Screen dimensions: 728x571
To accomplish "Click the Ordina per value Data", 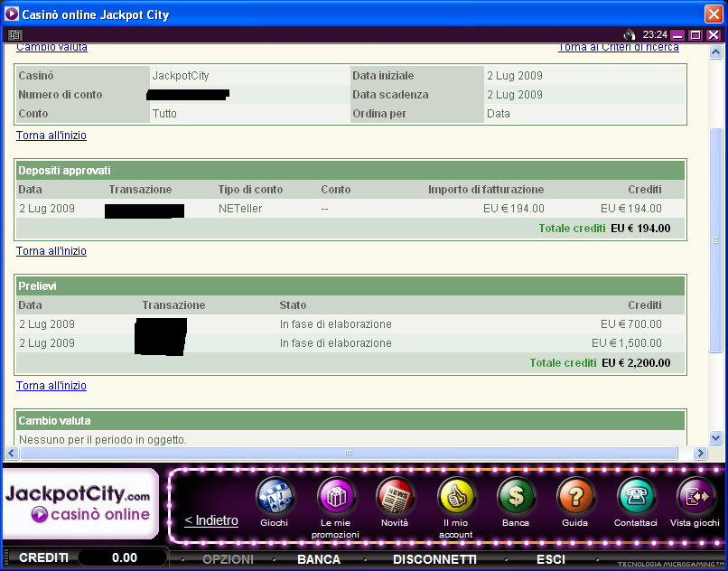I will pos(499,114).
